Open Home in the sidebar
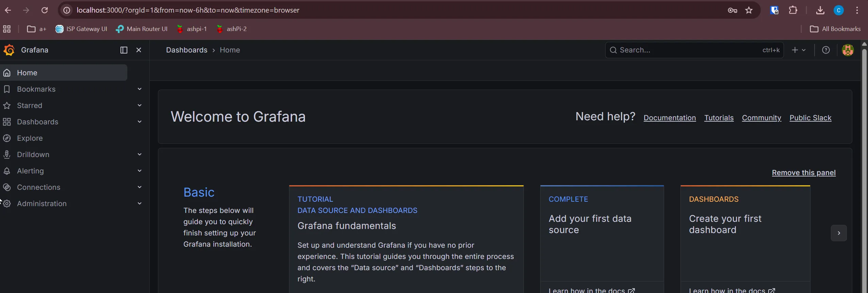This screenshot has width=868, height=293. point(64,73)
